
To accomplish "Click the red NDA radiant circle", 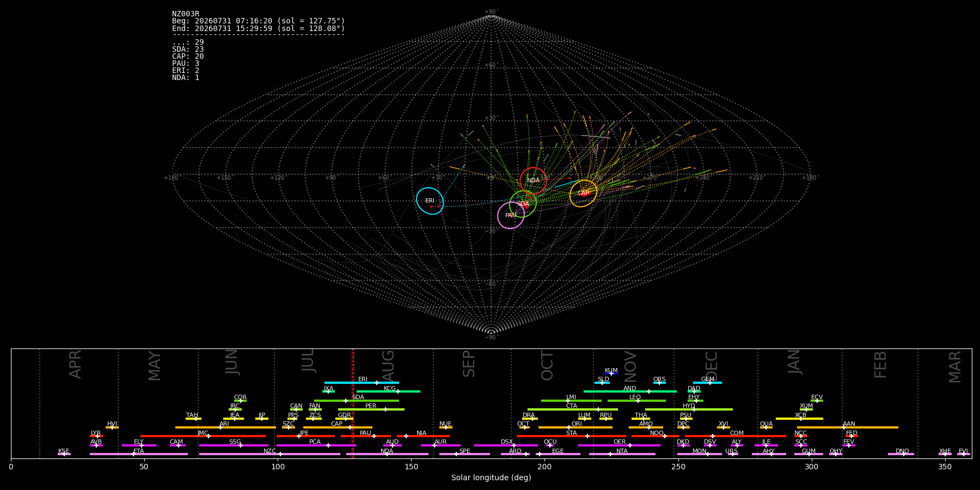I will (533, 181).
